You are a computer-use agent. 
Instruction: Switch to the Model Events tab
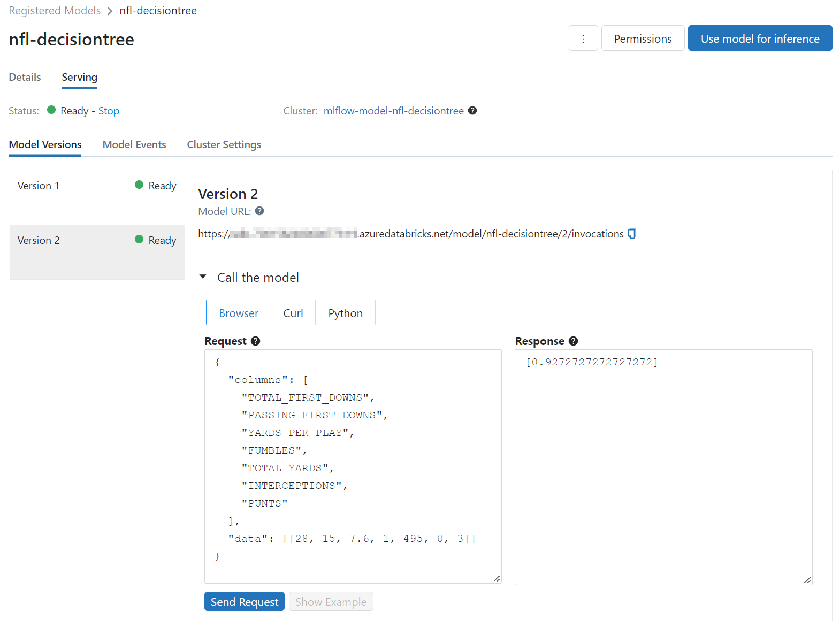[134, 144]
